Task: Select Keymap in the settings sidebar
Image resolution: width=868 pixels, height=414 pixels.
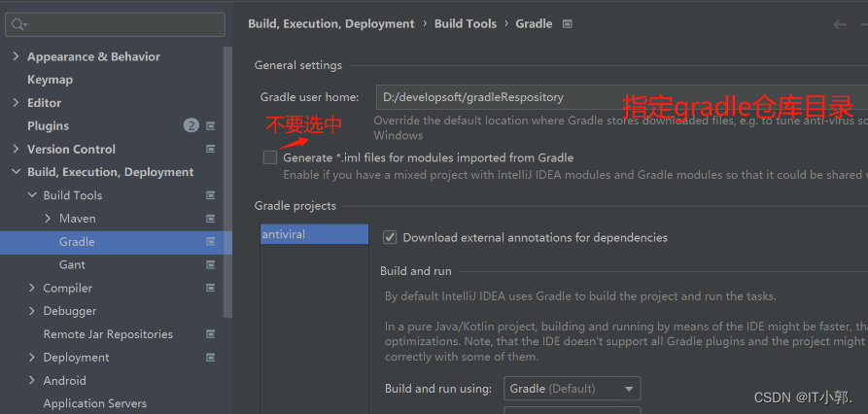Action: point(50,80)
